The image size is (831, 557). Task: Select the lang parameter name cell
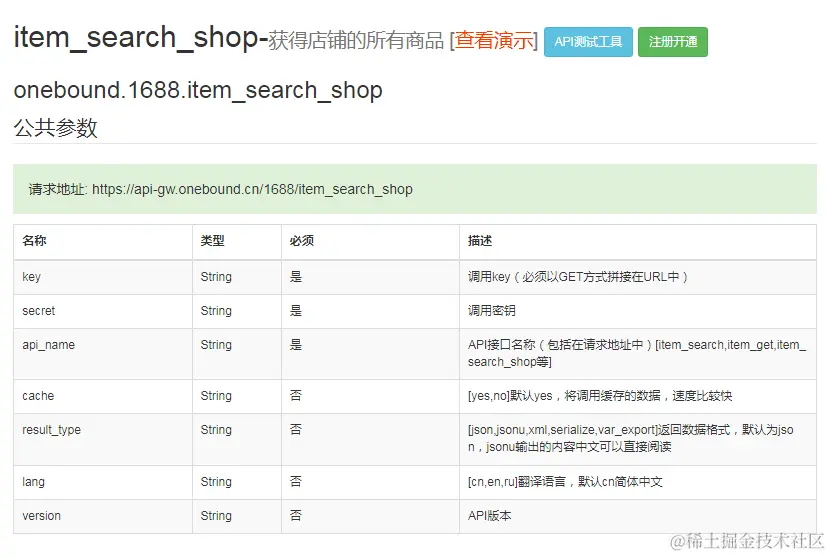[x=103, y=482]
